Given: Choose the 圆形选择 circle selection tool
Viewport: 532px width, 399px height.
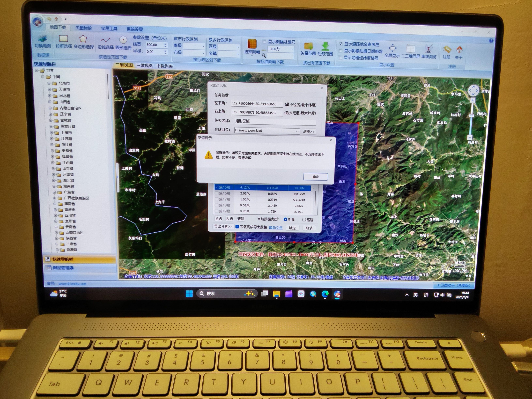Looking at the screenshot, I should tap(123, 40).
